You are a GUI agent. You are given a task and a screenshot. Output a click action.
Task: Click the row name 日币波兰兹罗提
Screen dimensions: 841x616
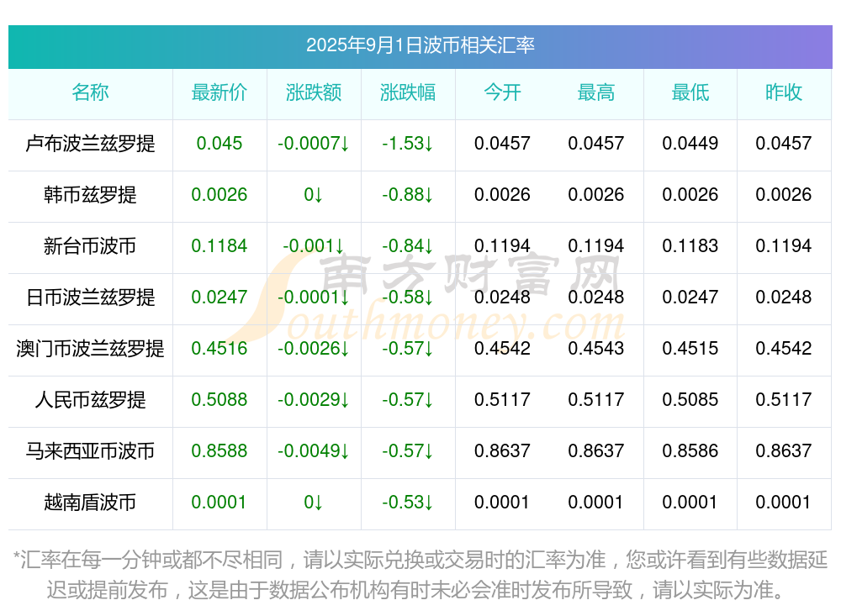point(90,297)
